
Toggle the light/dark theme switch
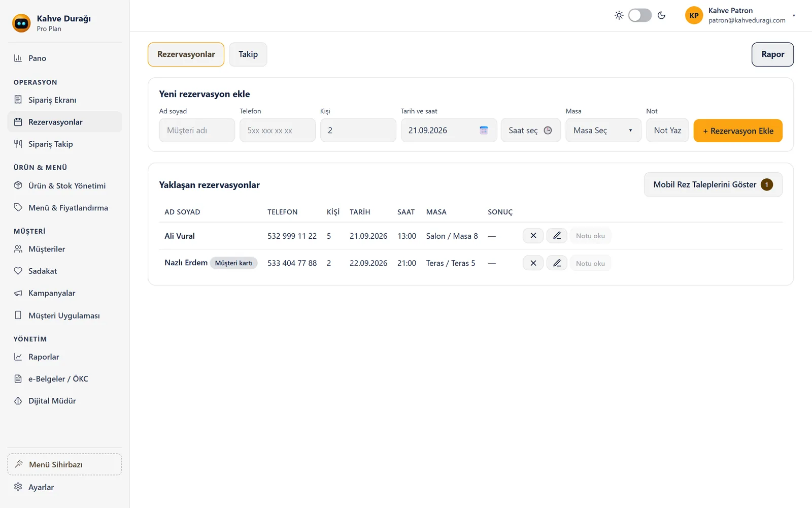[640, 15]
